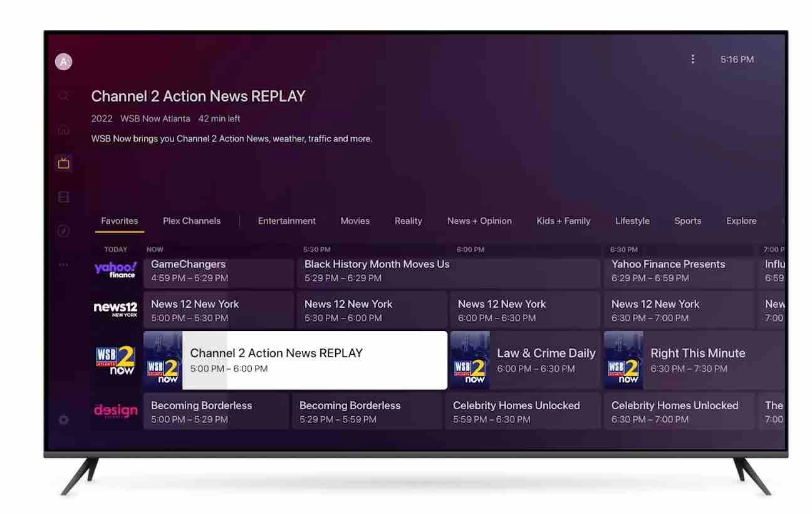Open the Kids + Family tab
Image resolution: width=812 pixels, height=514 pixels.
tap(563, 221)
